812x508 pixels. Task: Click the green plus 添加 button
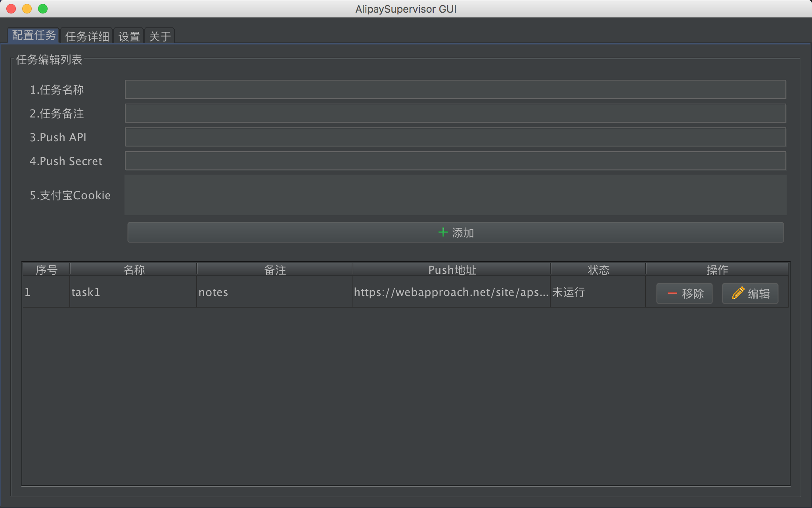point(455,233)
